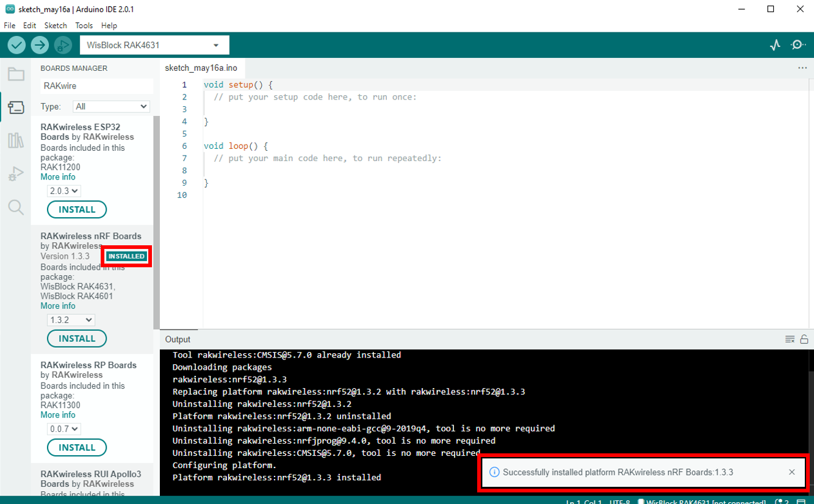The image size is (814, 504).
Task: Select the sketch_may16a.ino tab
Action: tap(201, 68)
